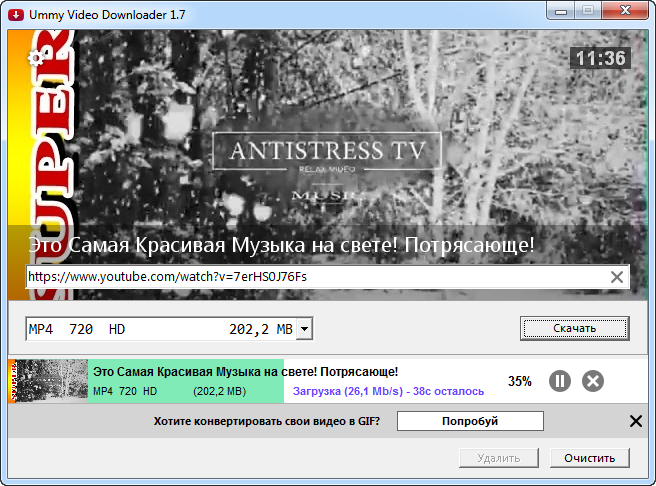Clear the URL with the X icon
The height and width of the screenshot is (486, 656).
pyautogui.click(x=617, y=277)
